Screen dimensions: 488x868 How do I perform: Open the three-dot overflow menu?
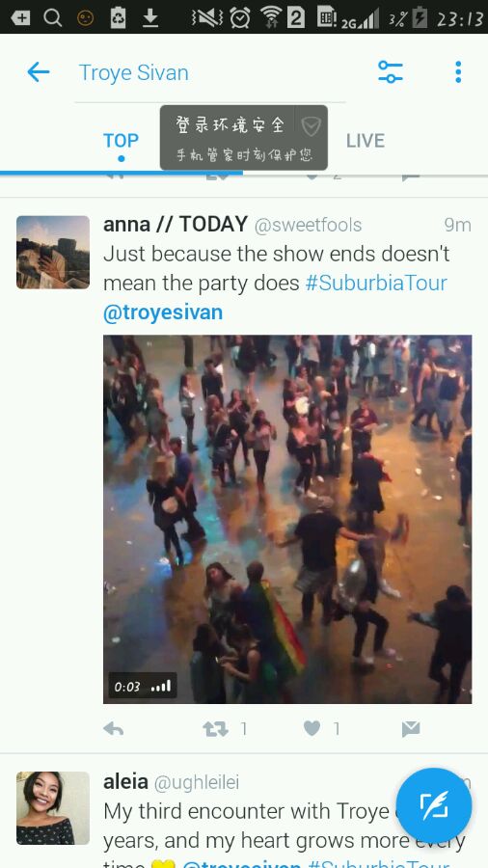pos(458,72)
